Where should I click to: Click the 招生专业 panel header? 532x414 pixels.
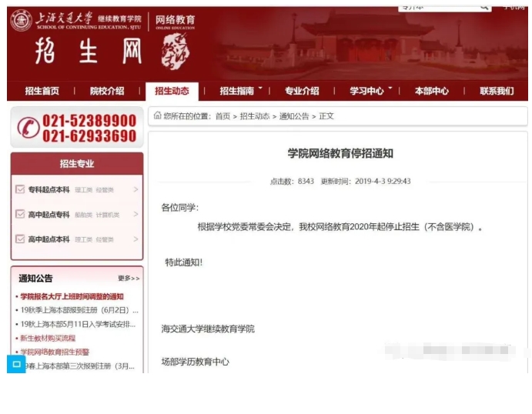pyautogui.click(x=77, y=163)
